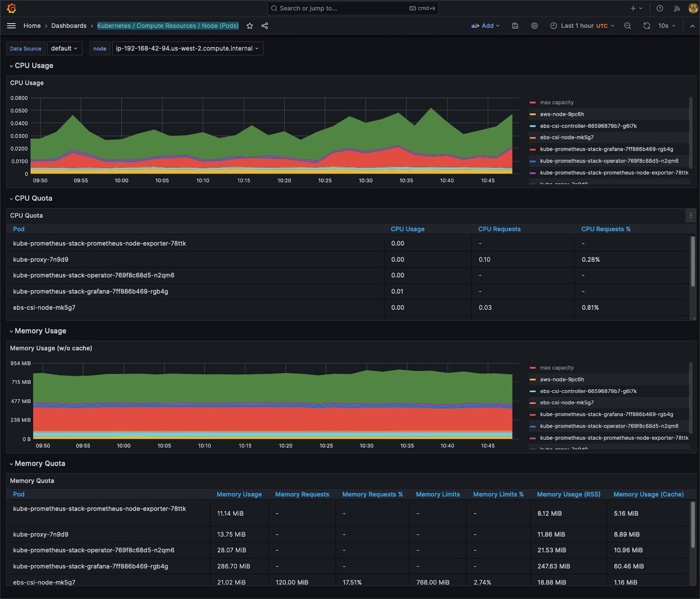The width and height of the screenshot is (700, 599).
Task: Sort by Memory Usage column header
Action: click(x=239, y=495)
